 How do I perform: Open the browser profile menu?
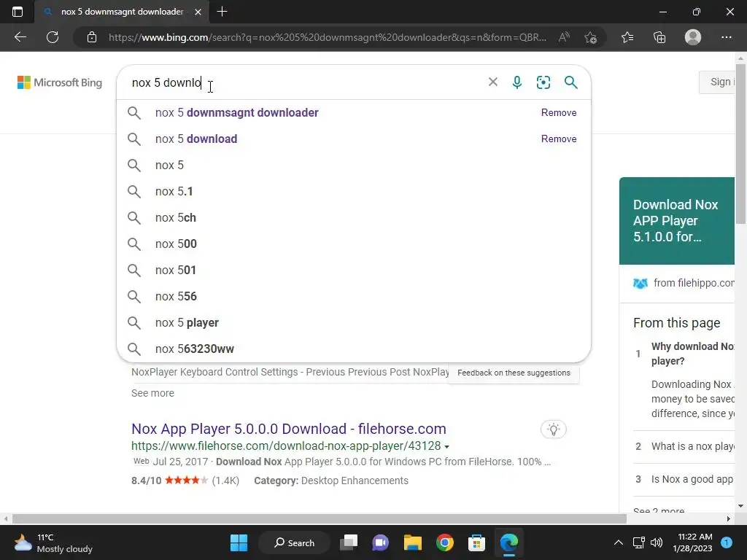pyautogui.click(x=693, y=37)
